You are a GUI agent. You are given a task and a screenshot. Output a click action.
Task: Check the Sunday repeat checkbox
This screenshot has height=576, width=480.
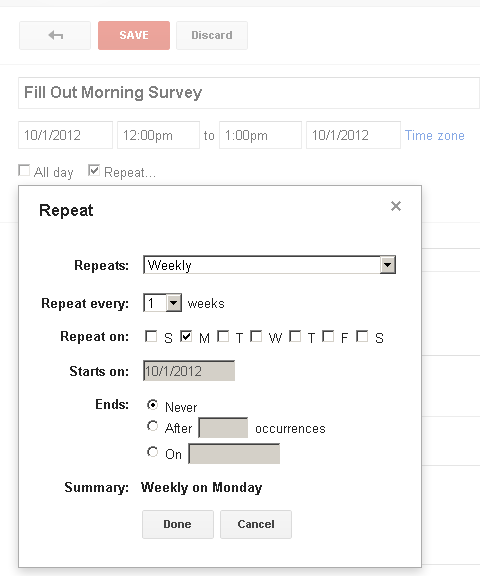(x=151, y=336)
